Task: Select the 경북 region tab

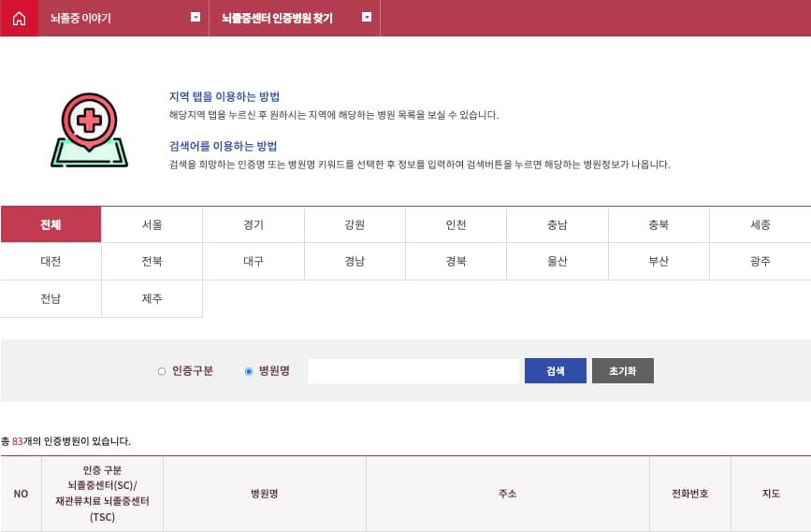Action: tap(456, 261)
